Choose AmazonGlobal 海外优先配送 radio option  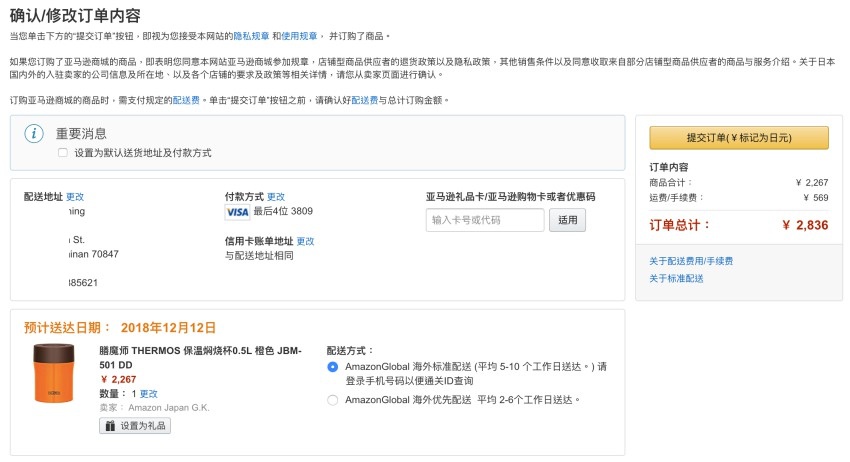pyautogui.click(x=333, y=400)
